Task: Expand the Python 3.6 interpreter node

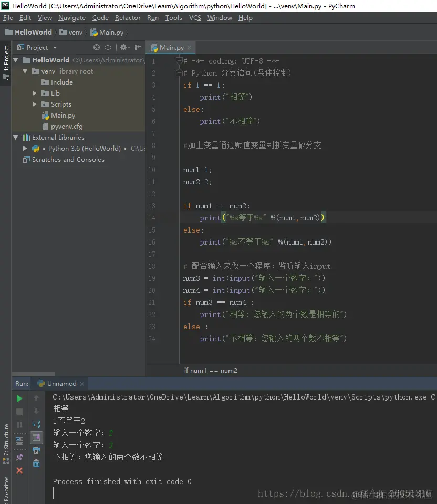Action: pyautogui.click(x=24, y=148)
